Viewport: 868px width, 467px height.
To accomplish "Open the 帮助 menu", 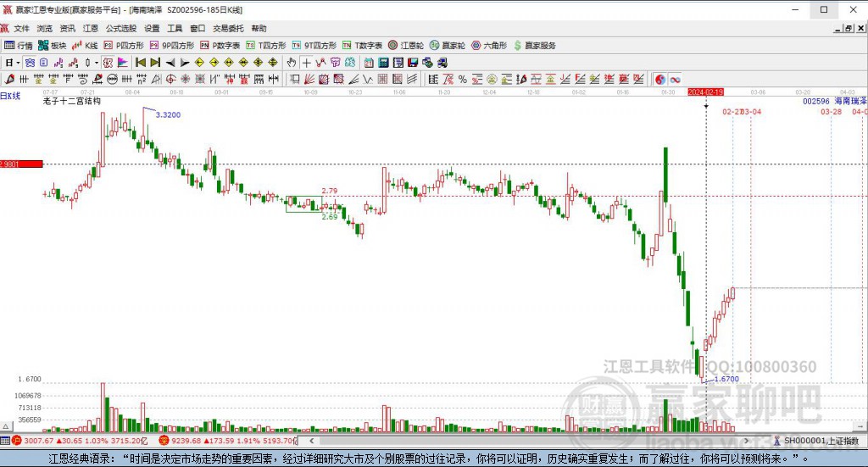I will tap(259, 28).
